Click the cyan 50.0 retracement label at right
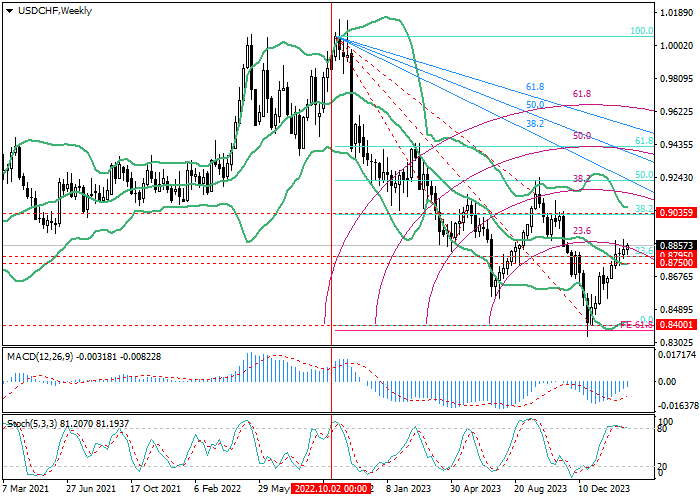Viewport: 700px width, 500px height. (x=644, y=175)
